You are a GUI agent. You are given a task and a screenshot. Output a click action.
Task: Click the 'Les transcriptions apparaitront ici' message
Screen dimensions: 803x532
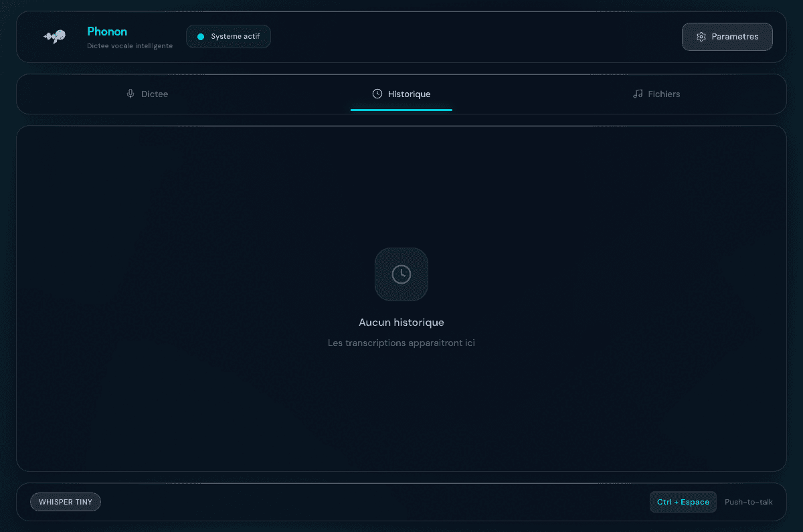pos(401,343)
